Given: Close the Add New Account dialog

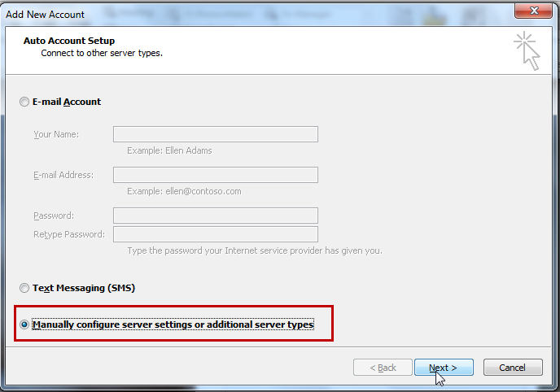Looking at the screenshot, I should pyautogui.click(x=536, y=13).
